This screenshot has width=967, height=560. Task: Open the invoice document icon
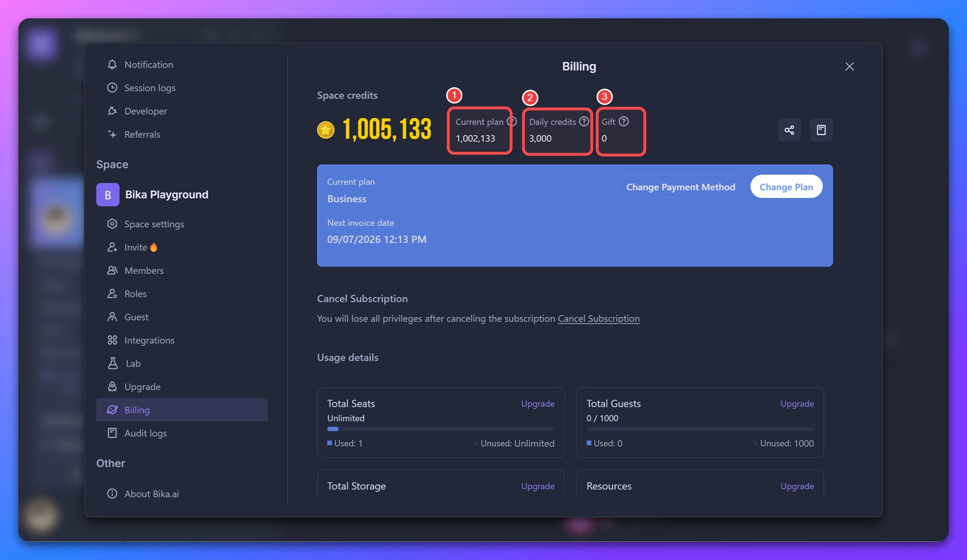tap(821, 130)
